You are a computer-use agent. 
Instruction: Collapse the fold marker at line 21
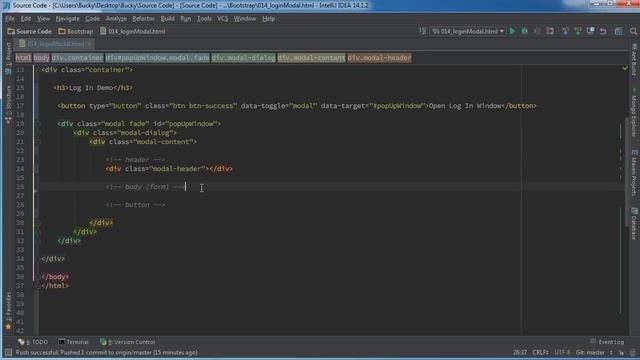(x=38, y=142)
